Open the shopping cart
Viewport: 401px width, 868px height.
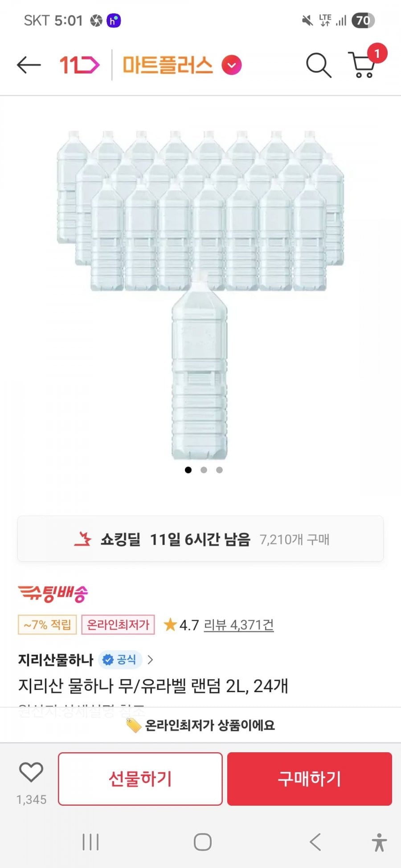point(363,65)
